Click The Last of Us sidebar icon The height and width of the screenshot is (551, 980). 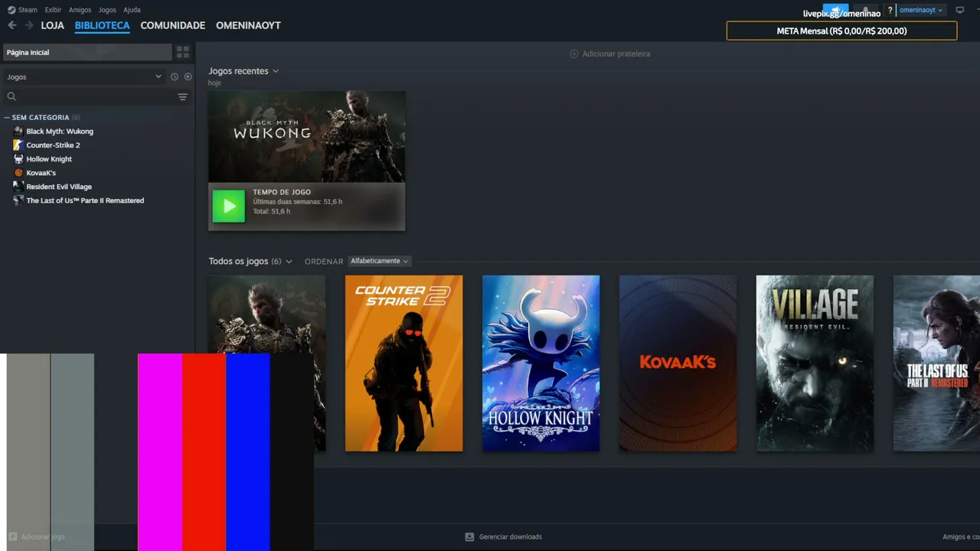click(18, 201)
